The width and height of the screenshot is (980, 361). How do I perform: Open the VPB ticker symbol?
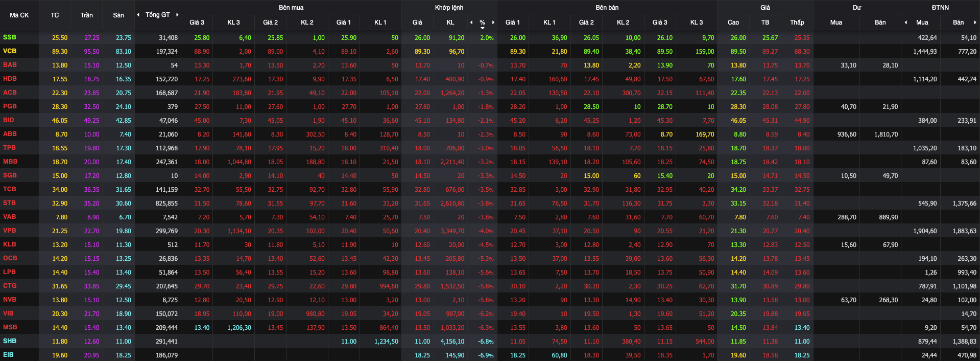(9, 231)
